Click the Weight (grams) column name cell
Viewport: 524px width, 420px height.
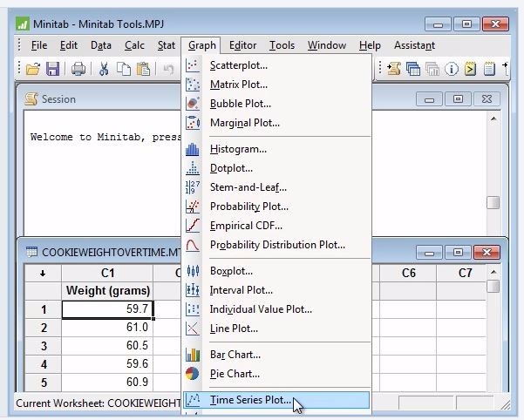[107, 291]
